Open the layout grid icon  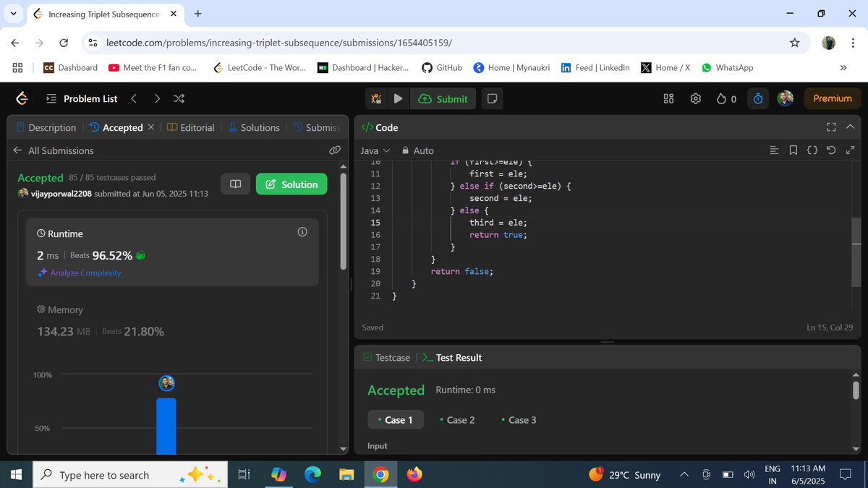(x=668, y=98)
